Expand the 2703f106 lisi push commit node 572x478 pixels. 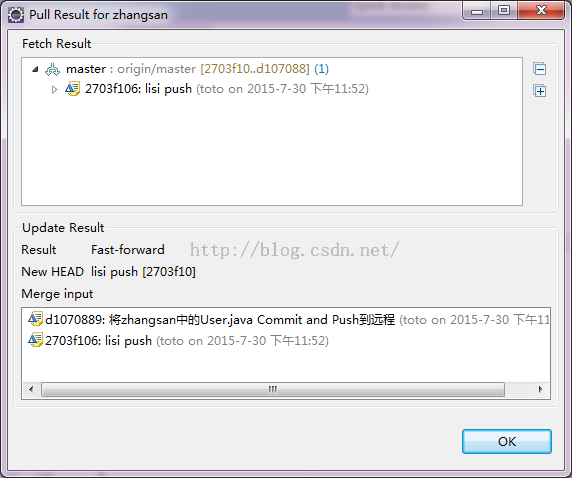pos(54,89)
